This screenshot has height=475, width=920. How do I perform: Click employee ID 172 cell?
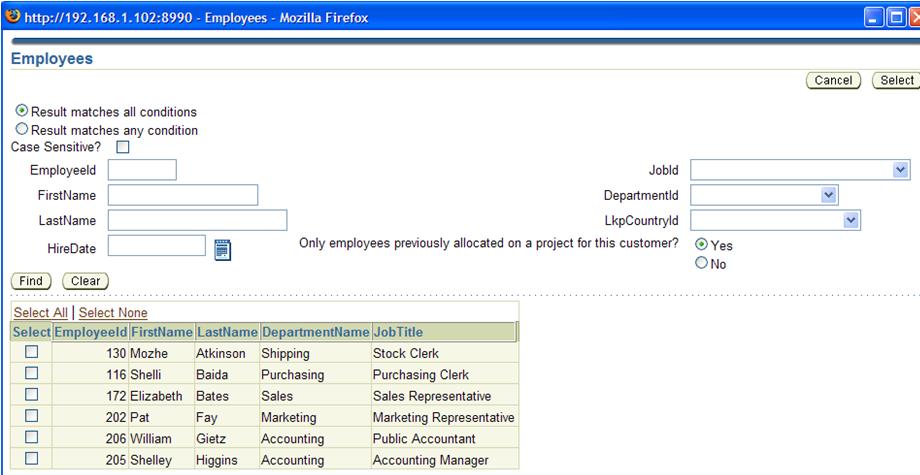[x=90, y=396]
